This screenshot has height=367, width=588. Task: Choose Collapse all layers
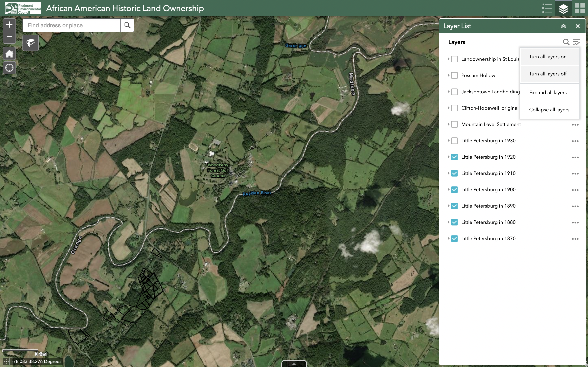pos(549,110)
